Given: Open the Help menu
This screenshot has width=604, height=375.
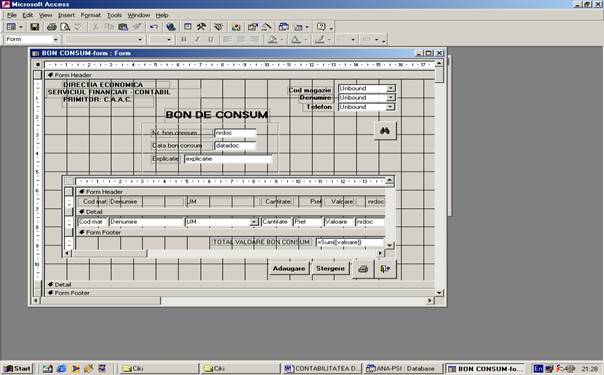Looking at the screenshot, I should [x=162, y=15].
